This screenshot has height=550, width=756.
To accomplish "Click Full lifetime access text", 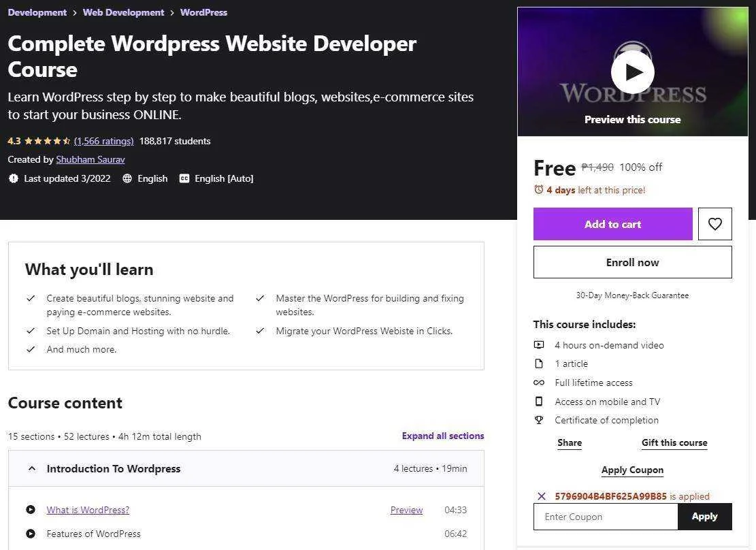I will [593, 383].
